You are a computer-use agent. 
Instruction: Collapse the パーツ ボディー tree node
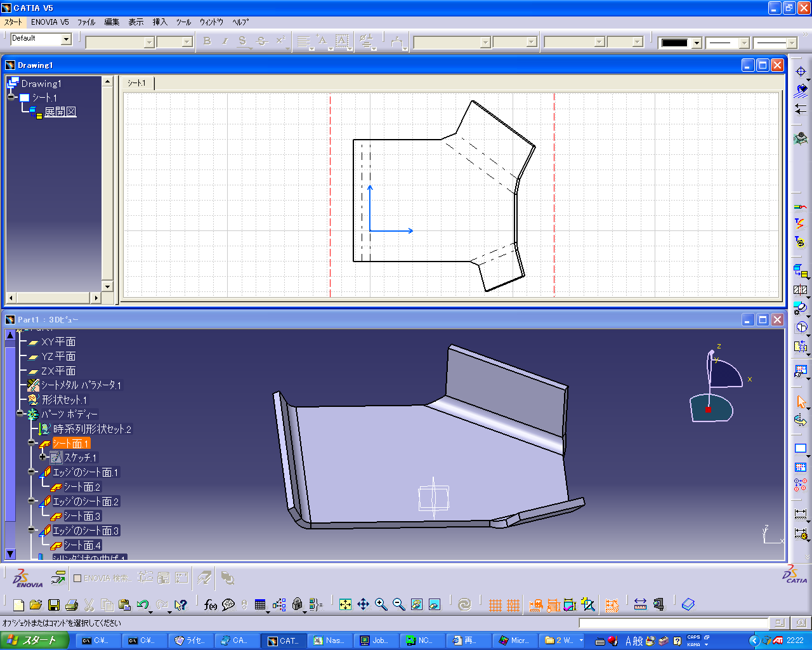[20, 414]
